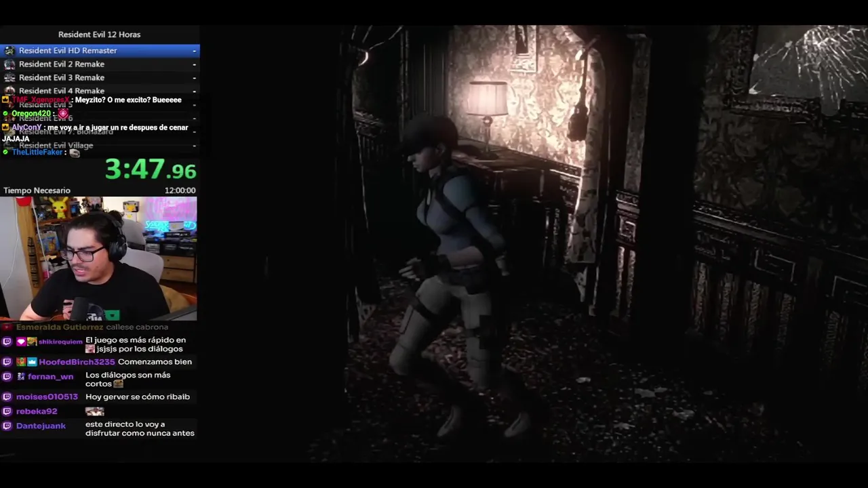This screenshot has width=868, height=488.
Task: Click the Esmeralda Gutierrez username
Action: (x=60, y=327)
